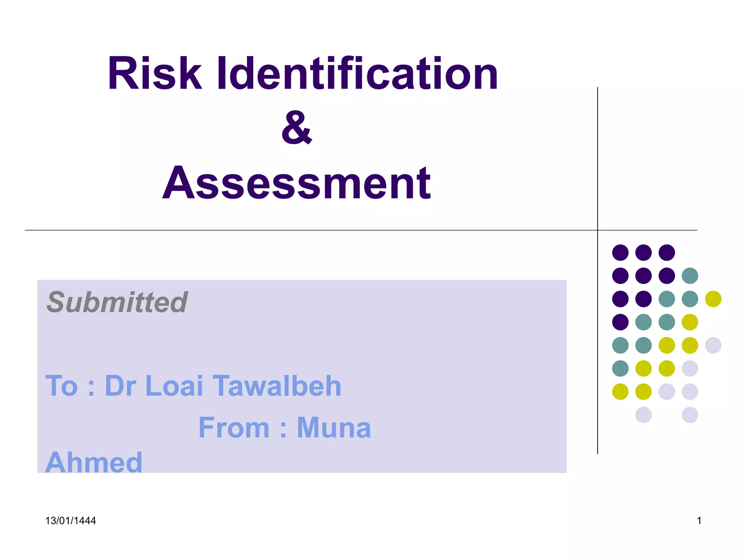
Task: Click the ampersand in the title
Action: point(297,128)
